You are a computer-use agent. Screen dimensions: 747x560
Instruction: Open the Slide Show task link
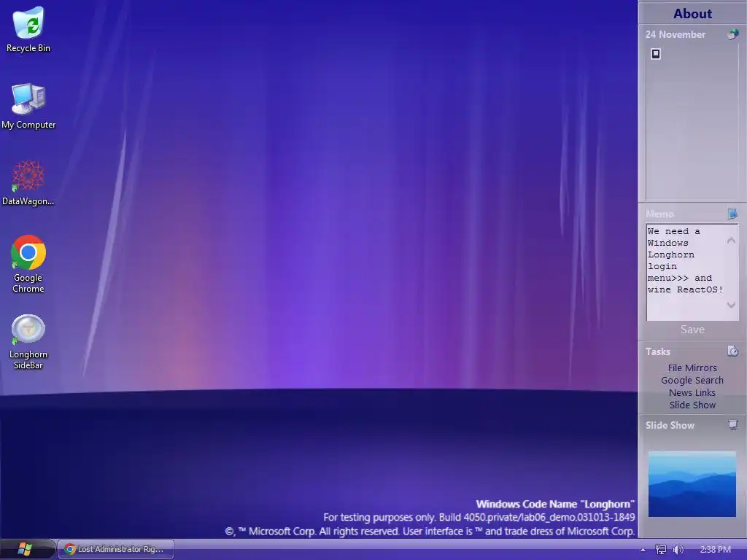click(x=692, y=405)
